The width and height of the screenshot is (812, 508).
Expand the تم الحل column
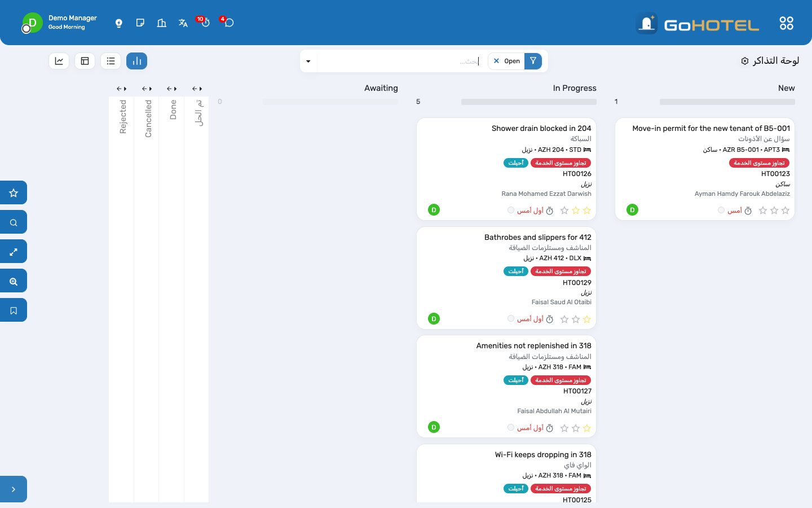pyautogui.click(x=197, y=89)
